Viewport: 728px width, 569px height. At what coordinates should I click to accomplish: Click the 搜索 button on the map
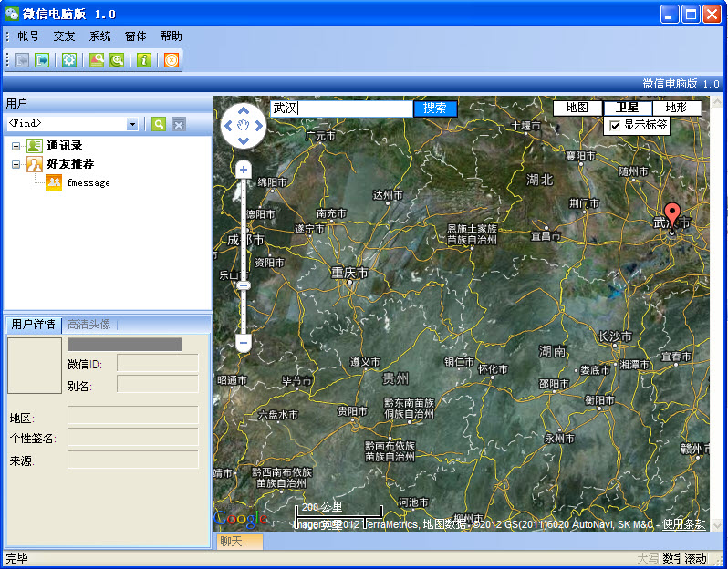click(x=435, y=109)
